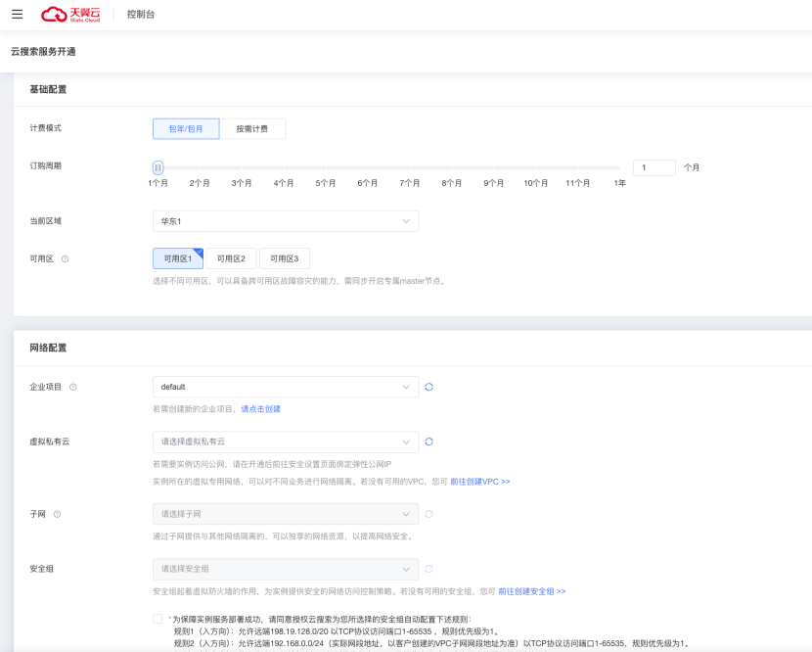Screen dimensions: 812x652
Task: Show help tooltip for 子网
Action: click(x=58, y=515)
